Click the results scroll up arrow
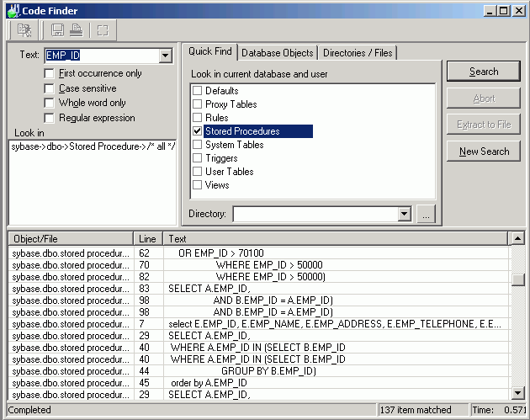530x420 pixels. [x=518, y=238]
